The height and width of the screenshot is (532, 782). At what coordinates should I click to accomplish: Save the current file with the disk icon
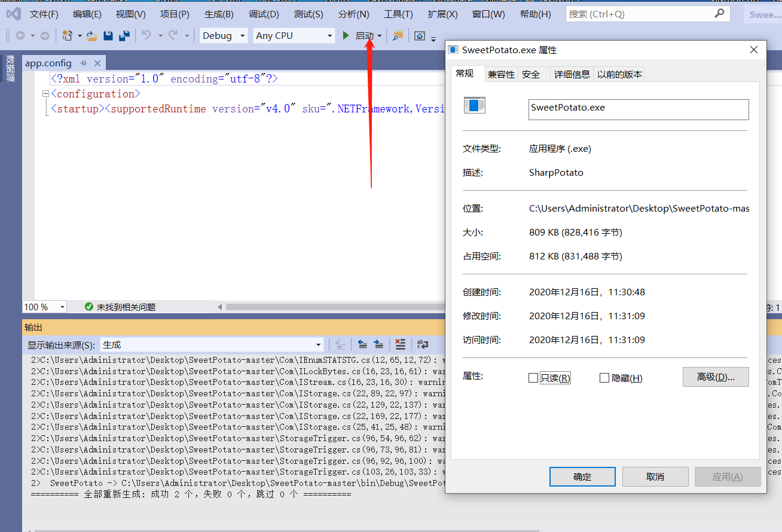[x=108, y=36]
